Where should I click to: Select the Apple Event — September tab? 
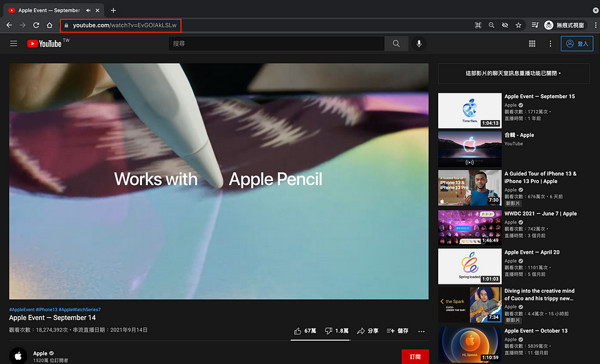tap(53, 10)
